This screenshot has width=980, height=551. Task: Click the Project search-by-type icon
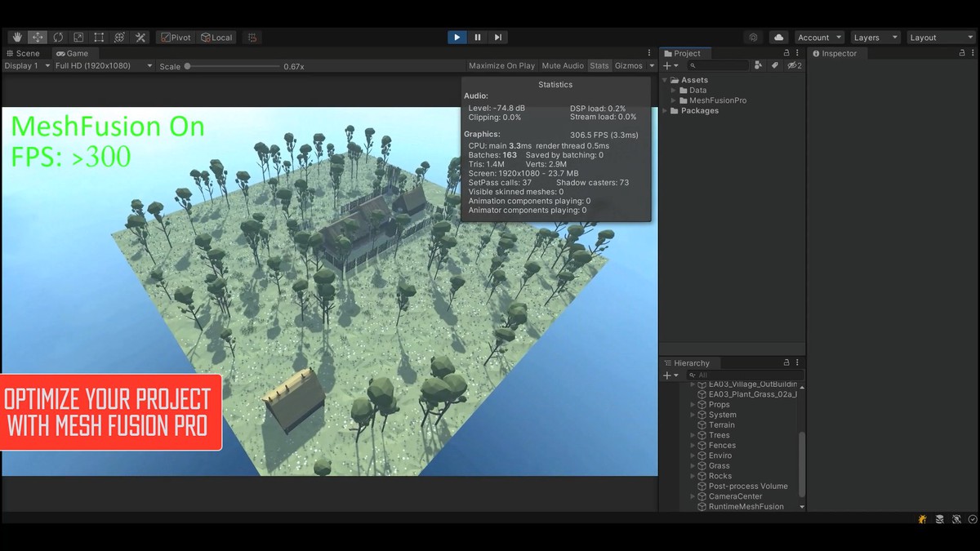click(758, 66)
